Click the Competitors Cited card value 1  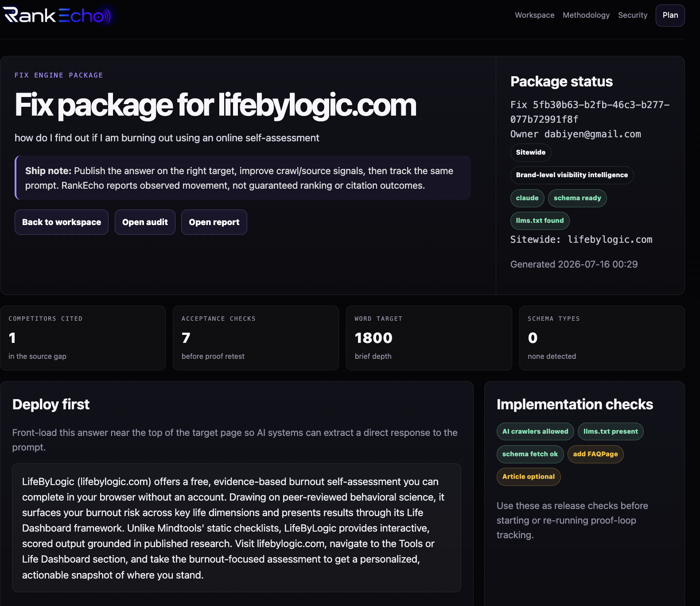(x=12, y=338)
